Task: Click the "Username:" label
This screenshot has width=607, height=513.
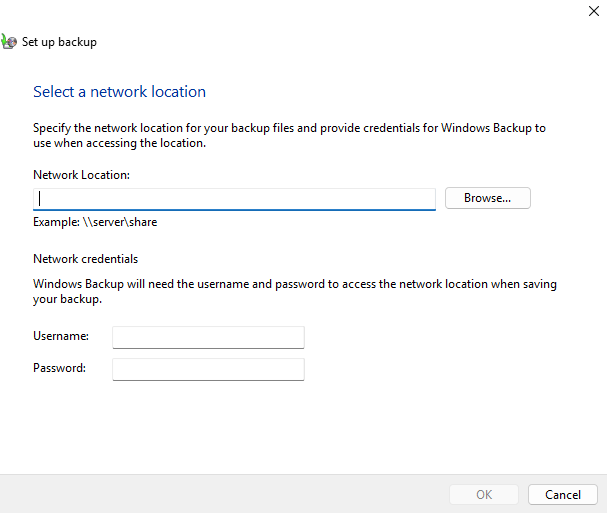Action: point(61,337)
